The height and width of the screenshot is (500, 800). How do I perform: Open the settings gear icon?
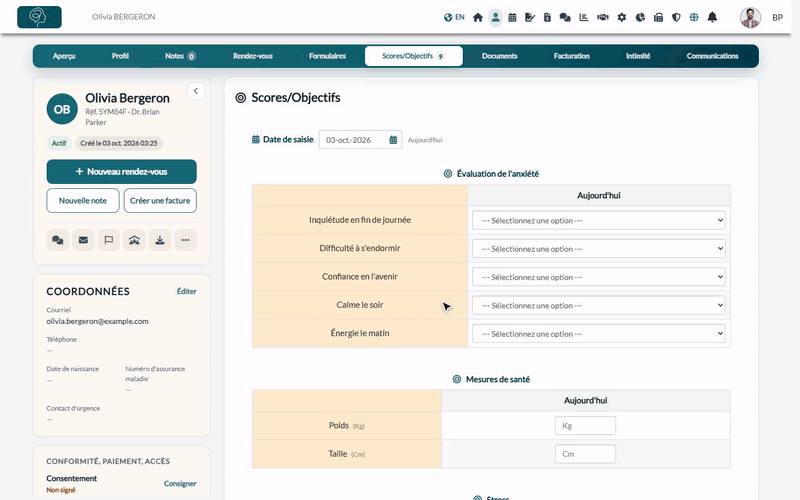[621, 17]
